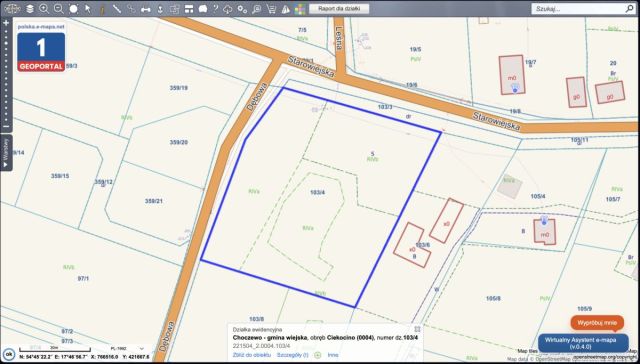The image size is (640, 364).
Task: Open the cloud download tool
Action: (228, 9)
